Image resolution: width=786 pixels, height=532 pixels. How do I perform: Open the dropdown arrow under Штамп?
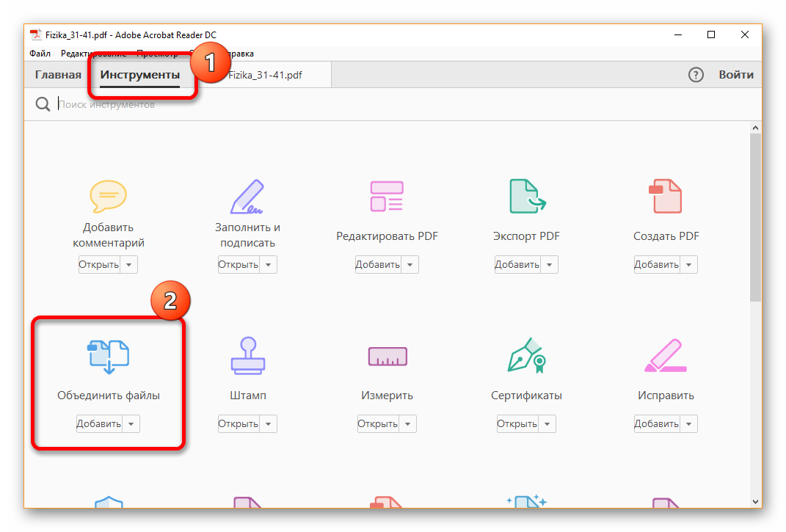pyautogui.click(x=268, y=424)
